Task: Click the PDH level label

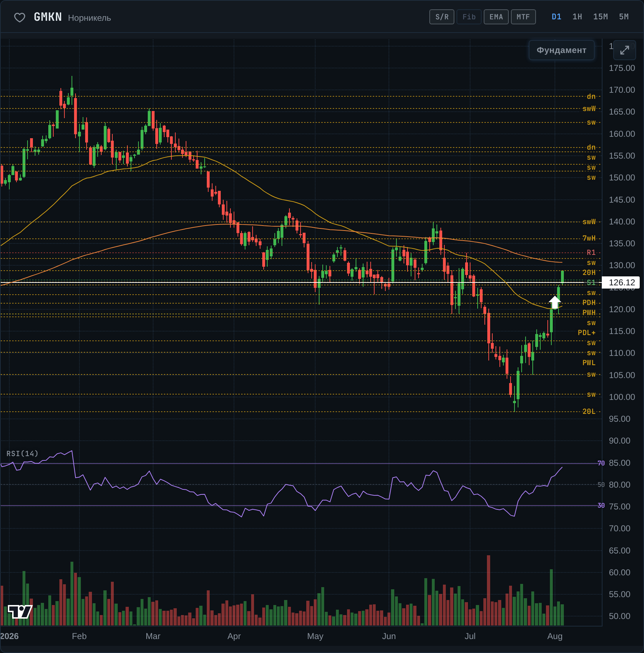Action: pyautogui.click(x=589, y=303)
